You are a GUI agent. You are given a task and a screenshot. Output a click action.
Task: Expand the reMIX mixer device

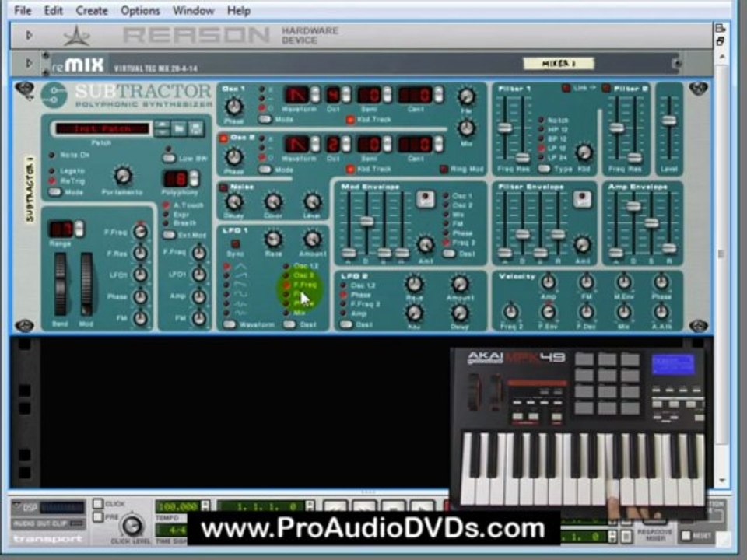coord(29,62)
